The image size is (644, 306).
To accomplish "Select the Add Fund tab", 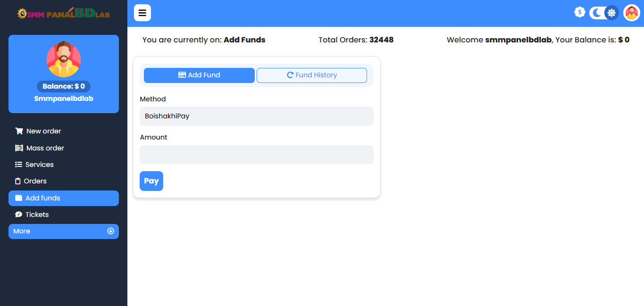I will (x=199, y=75).
